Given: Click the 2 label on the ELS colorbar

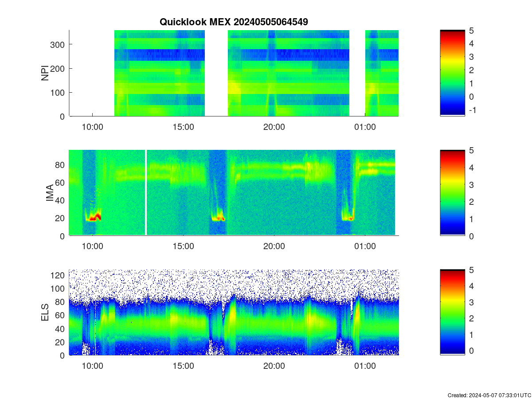Looking at the screenshot, I should click(471, 318).
